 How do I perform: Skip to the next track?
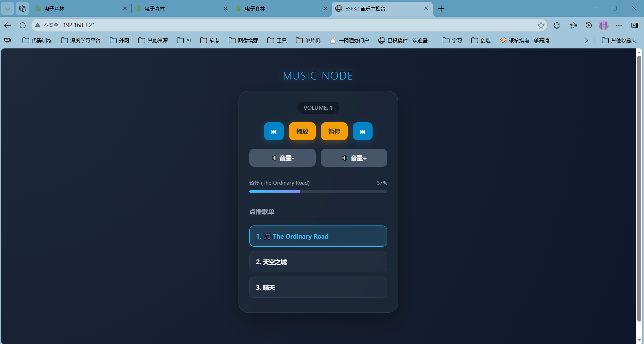(362, 132)
